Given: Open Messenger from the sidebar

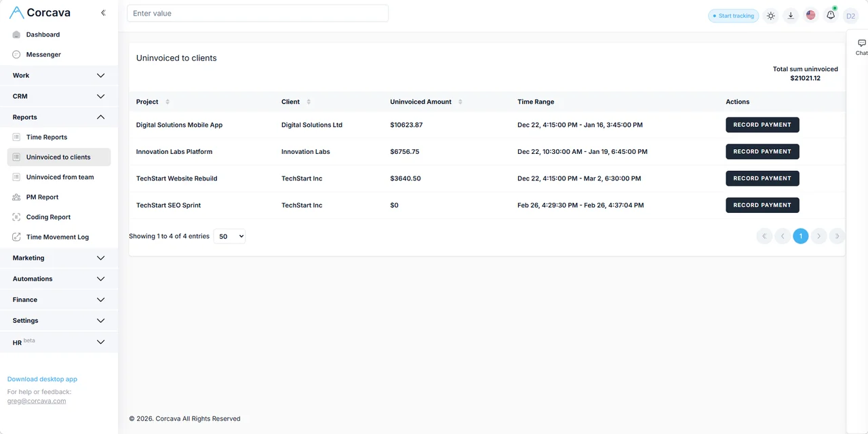Looking at the screenshot, I should (43, 54).
